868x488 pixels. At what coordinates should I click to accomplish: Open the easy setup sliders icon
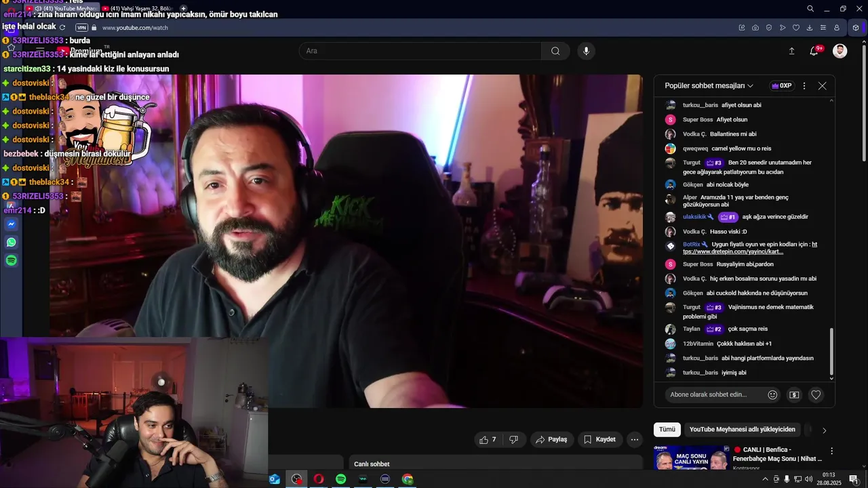pyautogui.click(x=823, y=28)
